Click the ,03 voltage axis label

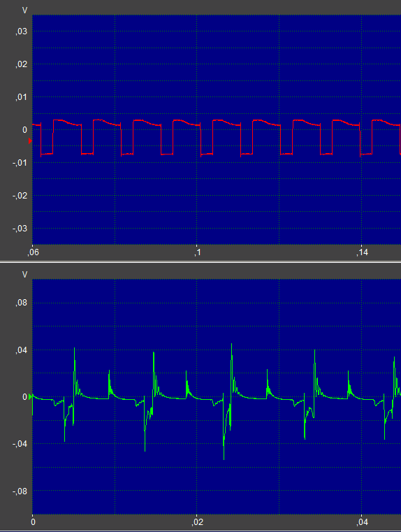click(x=21, y=31)
